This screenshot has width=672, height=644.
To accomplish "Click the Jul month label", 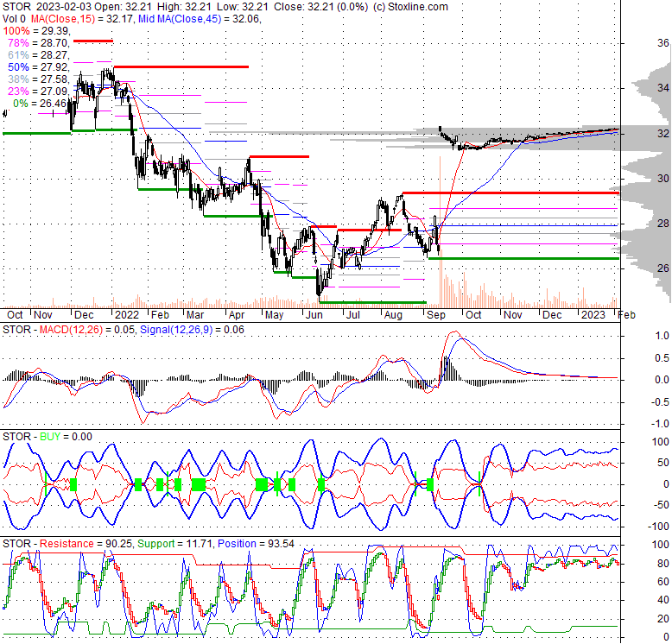I will click(x=352, y=315).
